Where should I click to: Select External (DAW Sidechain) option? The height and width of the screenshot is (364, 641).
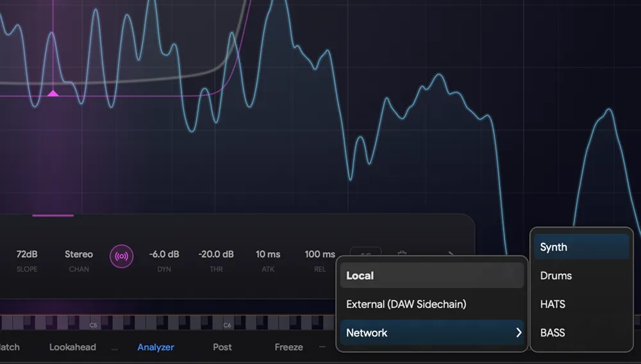click(431, 304)
